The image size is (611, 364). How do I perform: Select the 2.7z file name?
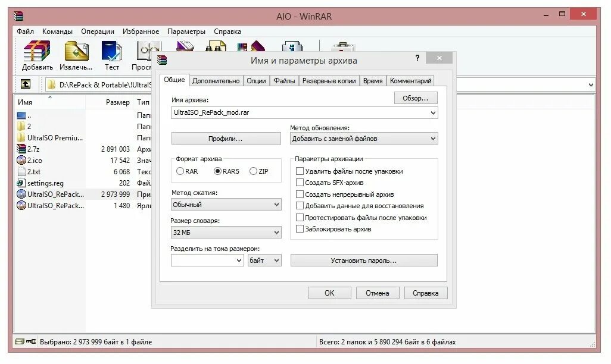tap(33, 149)
